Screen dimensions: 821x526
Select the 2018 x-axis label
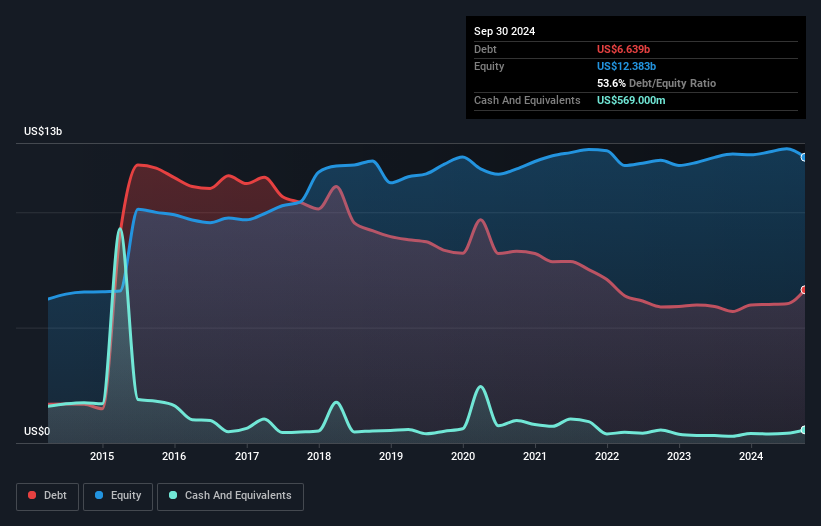coord(319,456)
